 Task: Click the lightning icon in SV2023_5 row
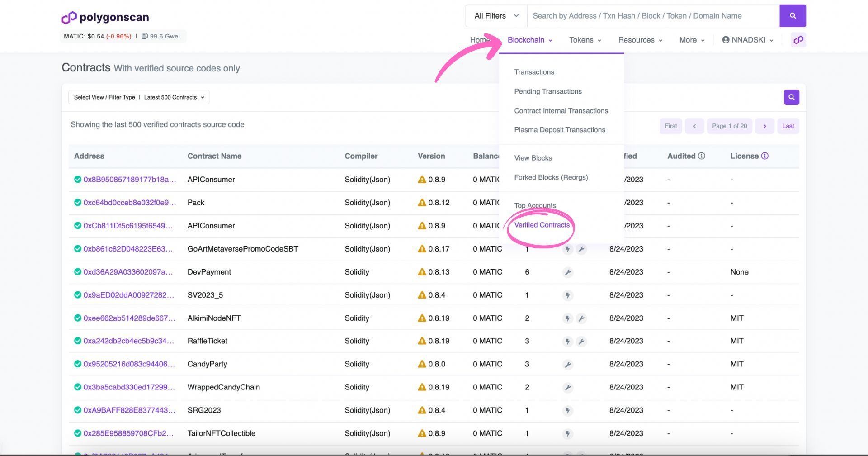click(x=568, y=295)
